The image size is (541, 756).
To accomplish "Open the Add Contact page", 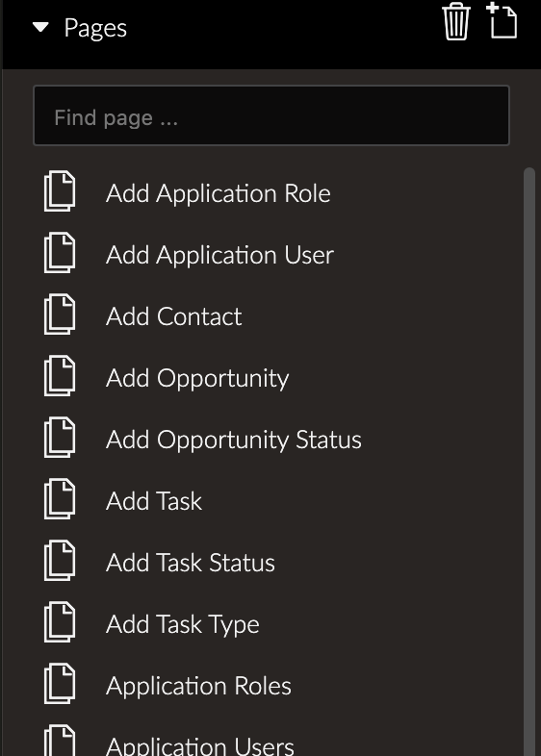I will tap(173, 316).
